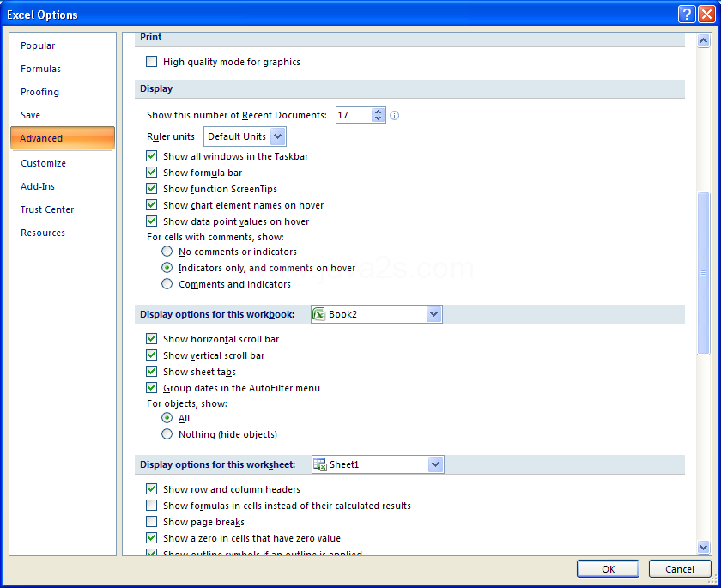721x588 pixels.
Task: Click the vertical scrollbar thumb
Action: (x=704, y=273)
